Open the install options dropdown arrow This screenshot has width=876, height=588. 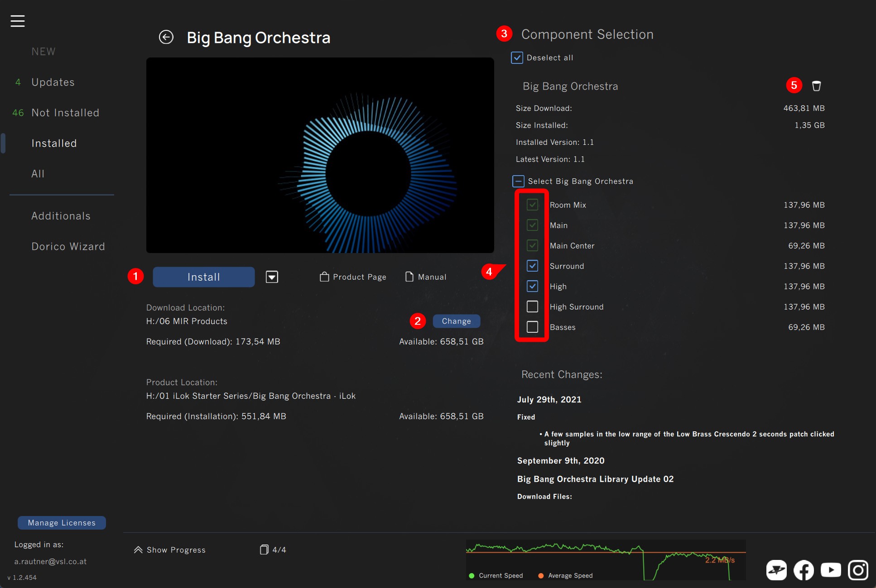[272, 277]
